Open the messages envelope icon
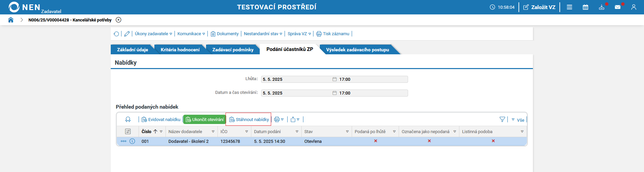644x172 pixels. (x=617, y=7)
